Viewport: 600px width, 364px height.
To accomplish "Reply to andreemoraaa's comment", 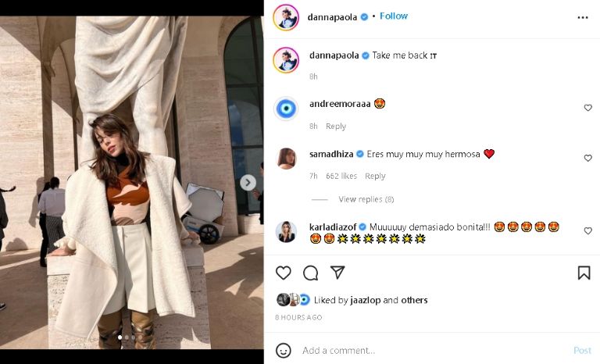I will tap(336, 127).
